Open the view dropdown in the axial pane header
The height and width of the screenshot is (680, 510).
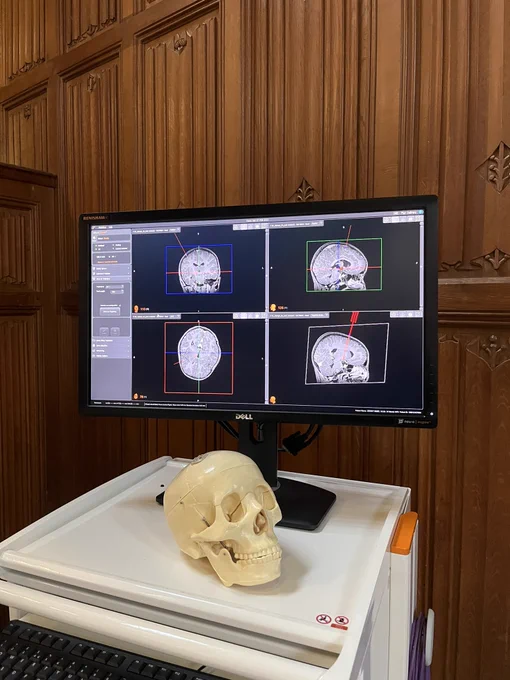(174, 317)
